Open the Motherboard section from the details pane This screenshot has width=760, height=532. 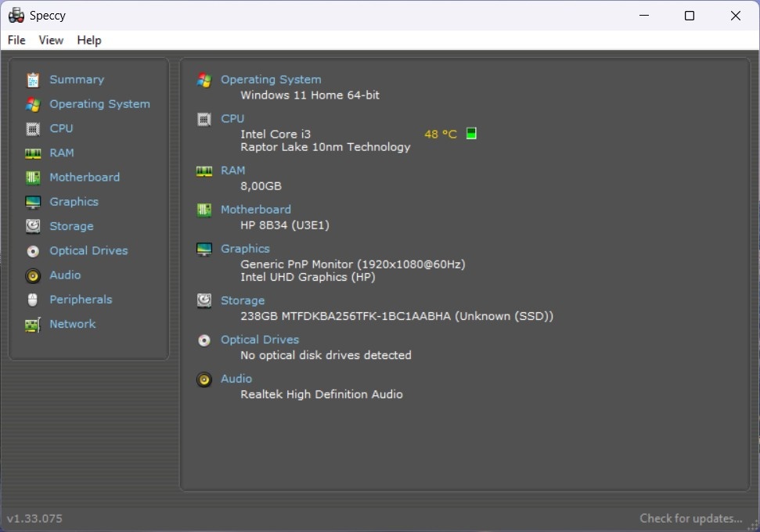(256, 209)
